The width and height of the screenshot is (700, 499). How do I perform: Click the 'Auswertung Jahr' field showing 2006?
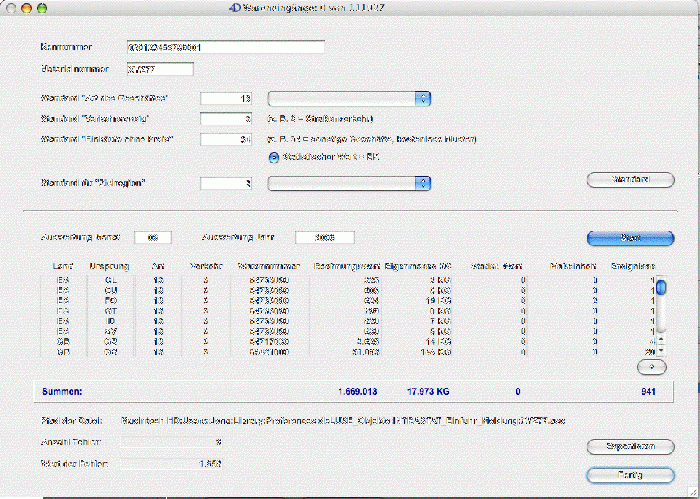tap(323, 238)
